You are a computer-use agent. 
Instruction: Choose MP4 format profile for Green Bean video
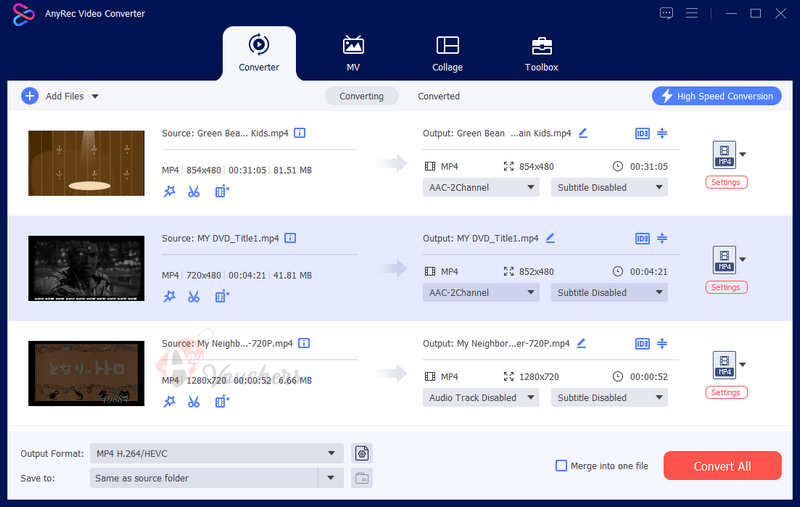pyautogui.click(x=729, y=155)
